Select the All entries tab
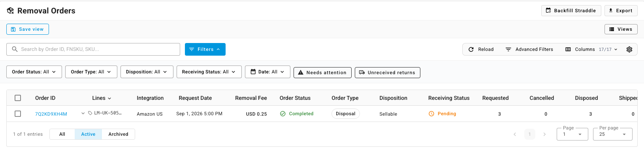644x148 pixels. (x=62, y=134)
